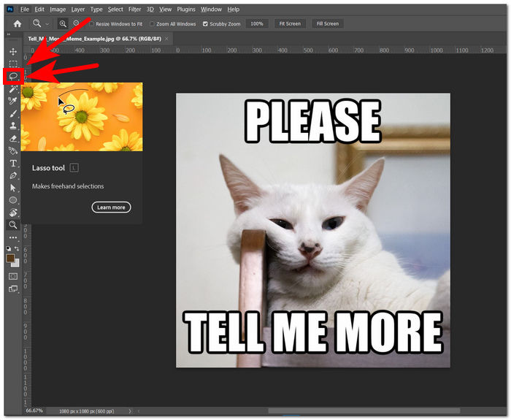The width and height of the screenshot is (511, 420).
Task: Select the Zoom tool in the toolbar
Action: (13, 225)
